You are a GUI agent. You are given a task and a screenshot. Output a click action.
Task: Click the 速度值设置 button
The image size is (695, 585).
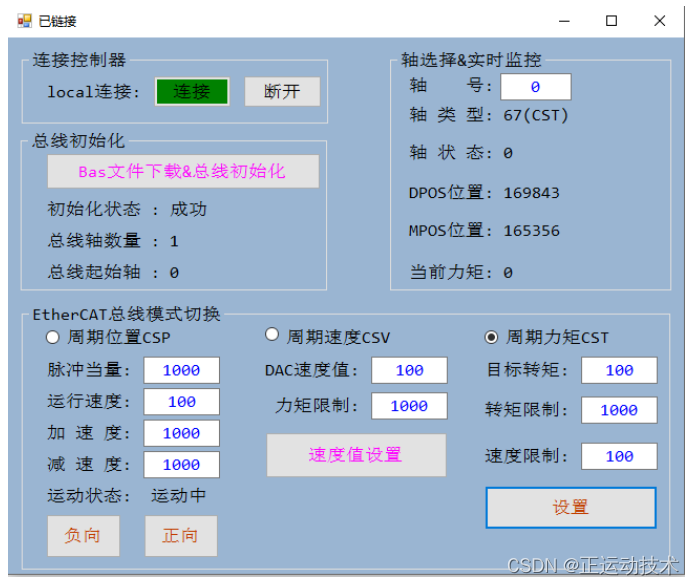(x=356, y=455)
